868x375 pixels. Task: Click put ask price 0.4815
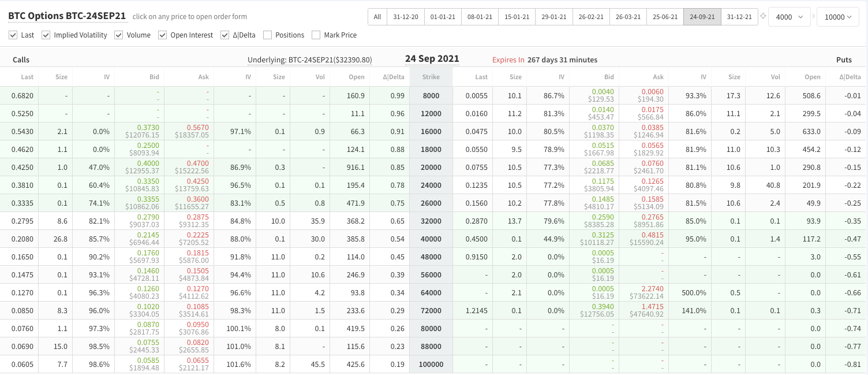653,235
